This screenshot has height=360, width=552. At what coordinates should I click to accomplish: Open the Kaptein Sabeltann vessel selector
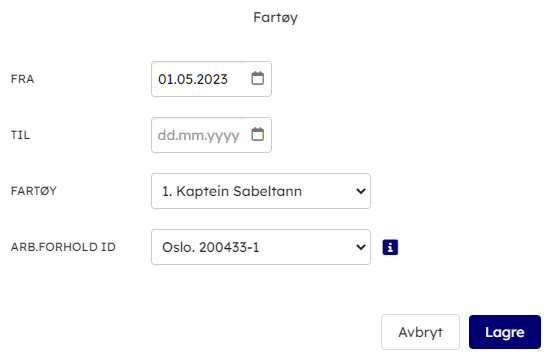point(261,191)
